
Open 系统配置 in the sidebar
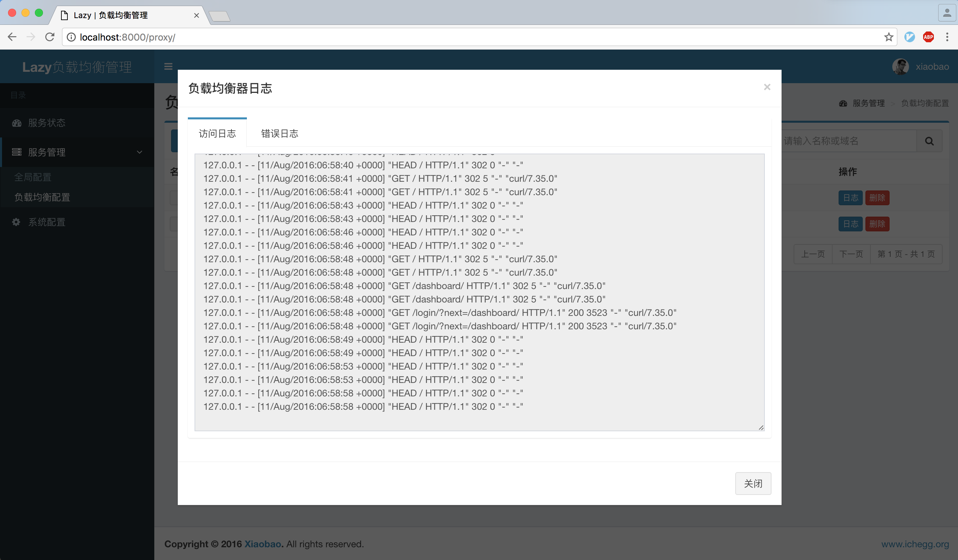[77, 222]
